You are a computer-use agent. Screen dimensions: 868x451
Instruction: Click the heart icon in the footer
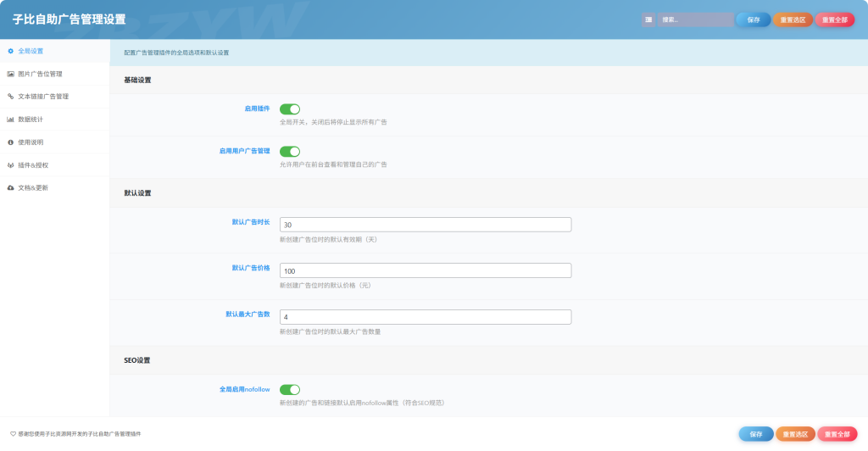click(x=13, y=433)
